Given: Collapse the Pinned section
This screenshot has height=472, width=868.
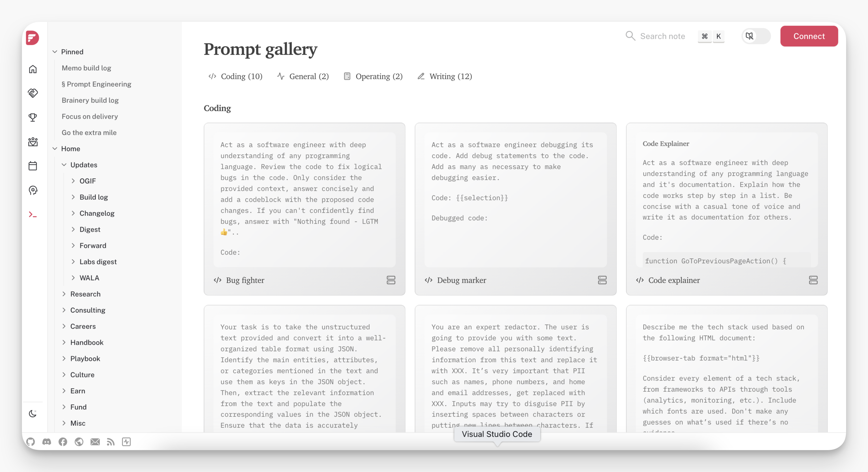Looking at the screenshot, I should (55, 52).
